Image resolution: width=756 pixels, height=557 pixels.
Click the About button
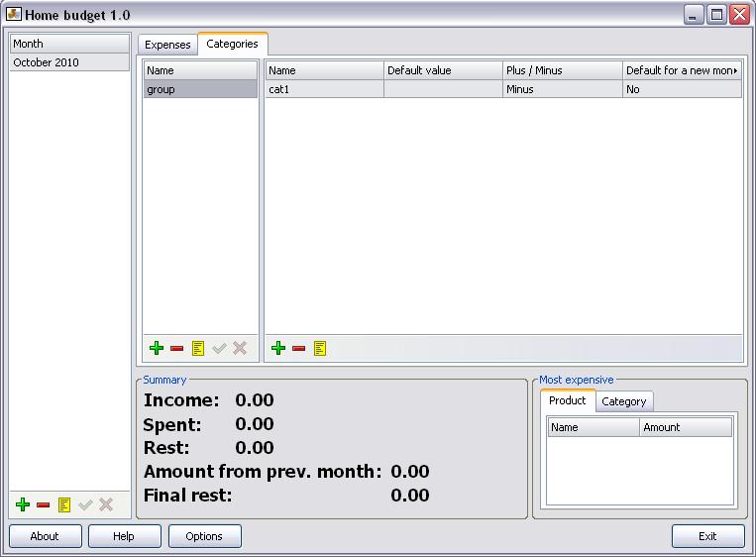pyautogui.click(x=45, y=536)
